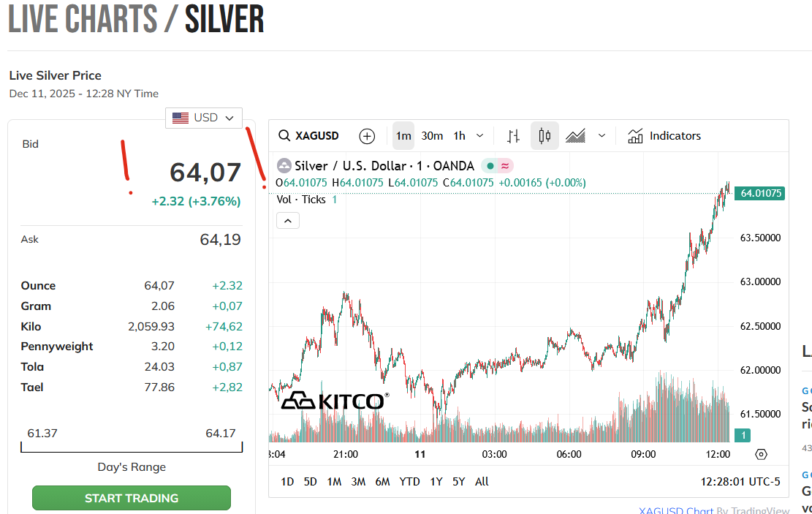Open the Indicators panel

pos(664,136)
